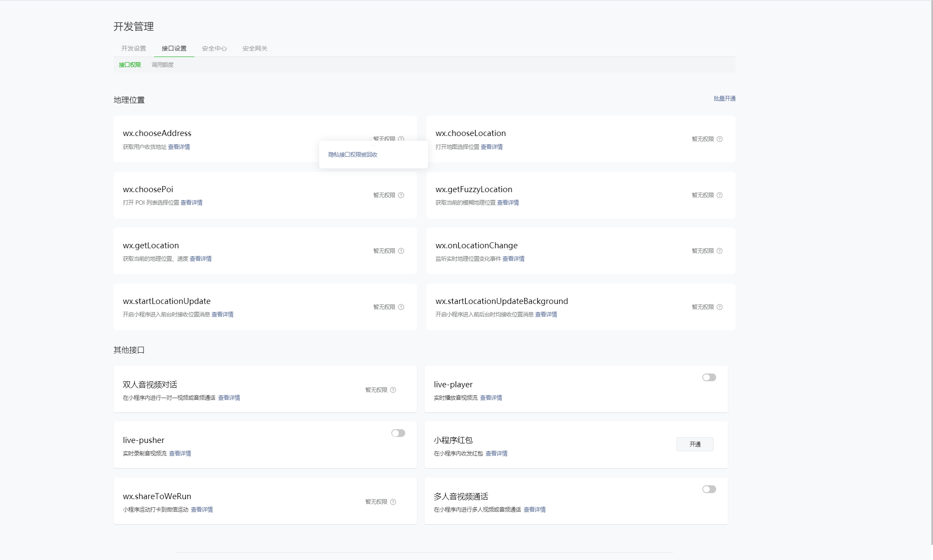
Task: Turn on the live-pusher switch
Action: 398,433
